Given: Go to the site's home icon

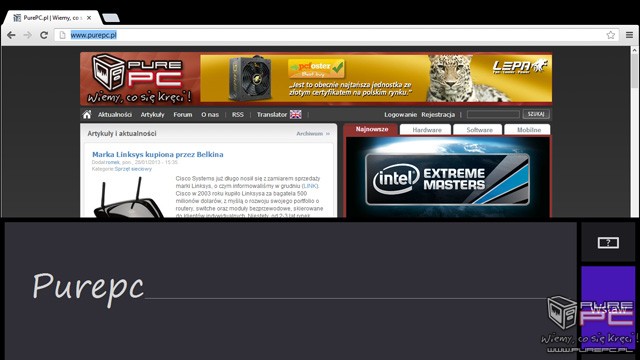Looking at the screenshot, I should click(87, 115).
